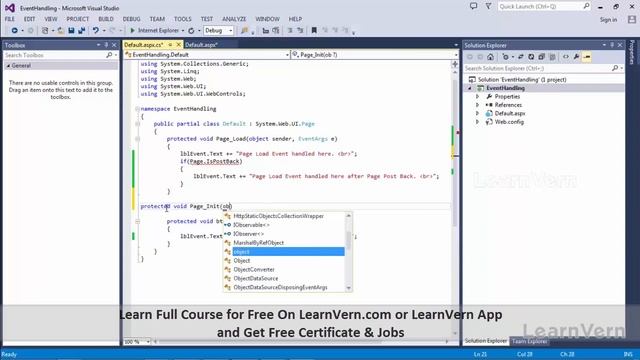Click the notifications filter funnel icon
The image size is (640, 360).
489,7
